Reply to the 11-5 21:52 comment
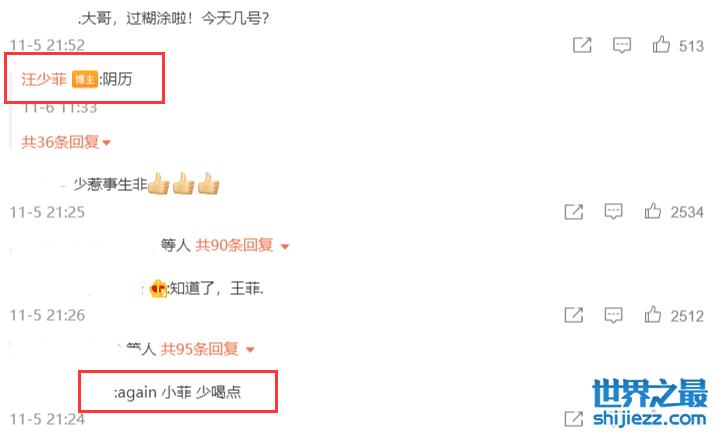The width and height of the screenshot is (717, 433). point(622,45)
